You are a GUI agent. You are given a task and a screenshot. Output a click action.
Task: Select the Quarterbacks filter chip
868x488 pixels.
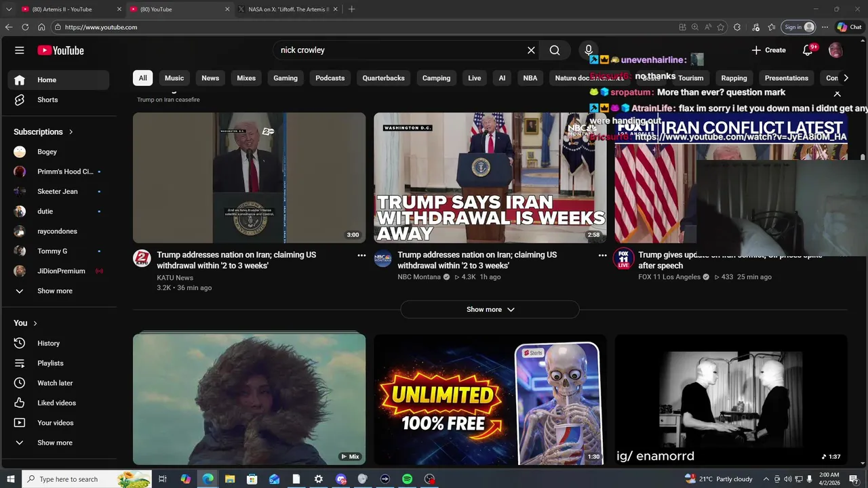click(383, 78)
